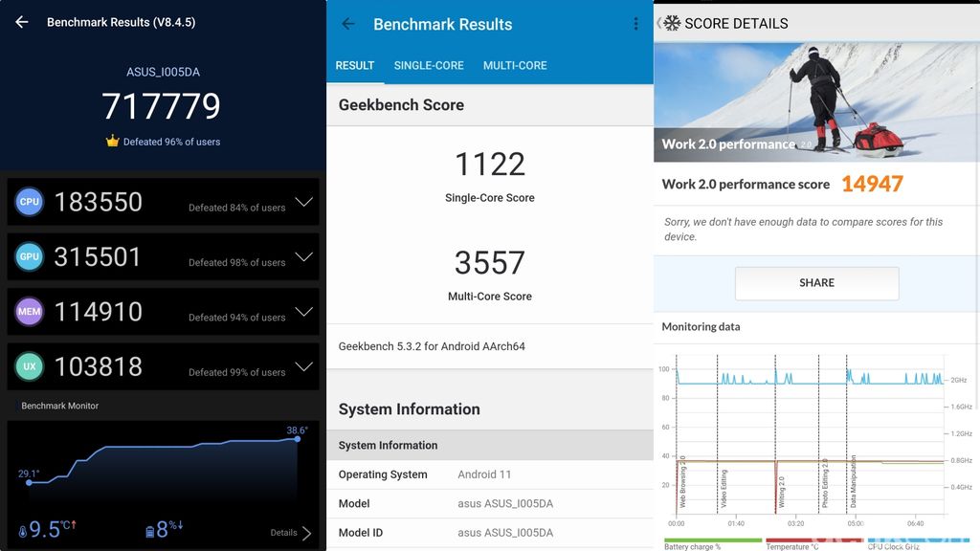Expand the GPU 315501 score row
980x551 pixels.
point(303,256)
